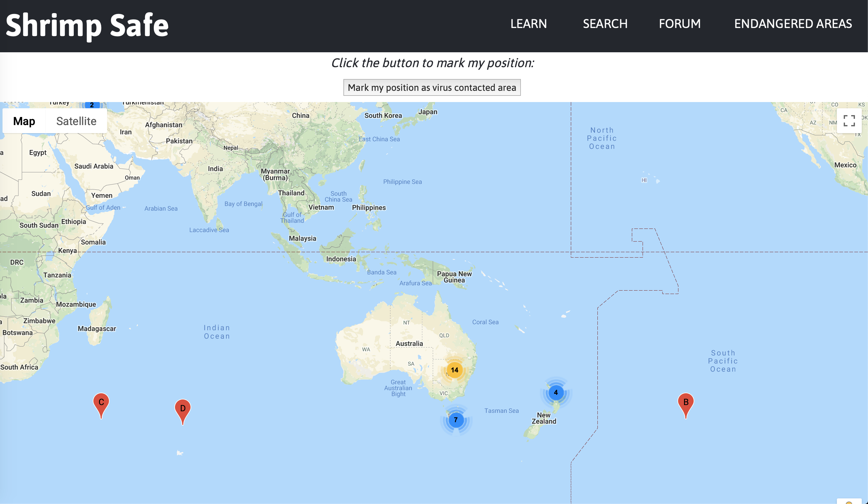Switch map to Satellite view
The width and height of the screenshot is (868, 504).
point(76,121)
